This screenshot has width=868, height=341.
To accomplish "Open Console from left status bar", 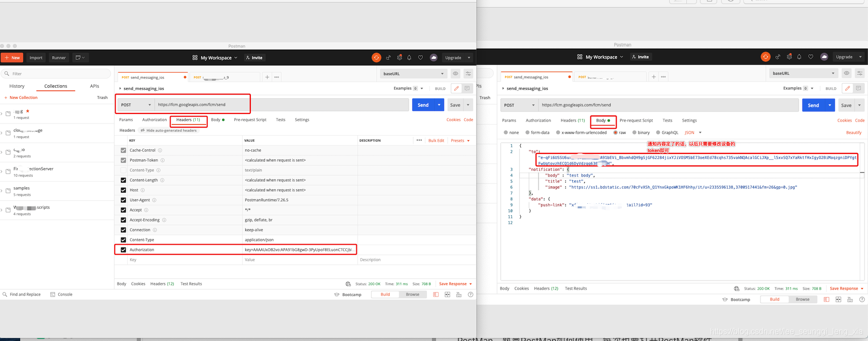I will [x=62, y=295].
